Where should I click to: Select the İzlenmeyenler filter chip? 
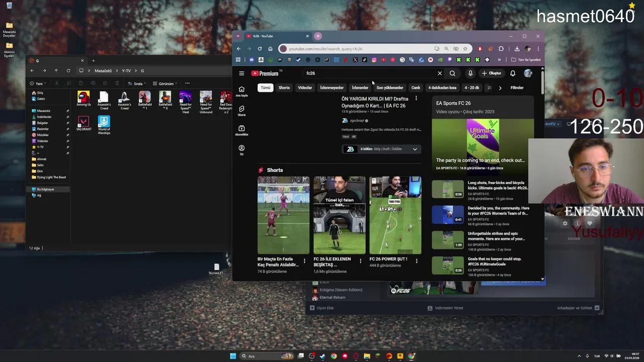(332, 87)
